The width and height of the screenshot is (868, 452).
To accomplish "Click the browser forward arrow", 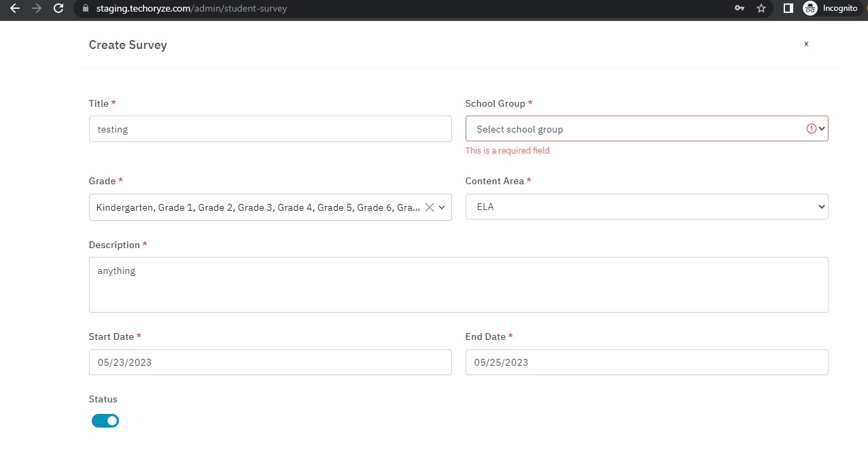I will pos(37,9).
